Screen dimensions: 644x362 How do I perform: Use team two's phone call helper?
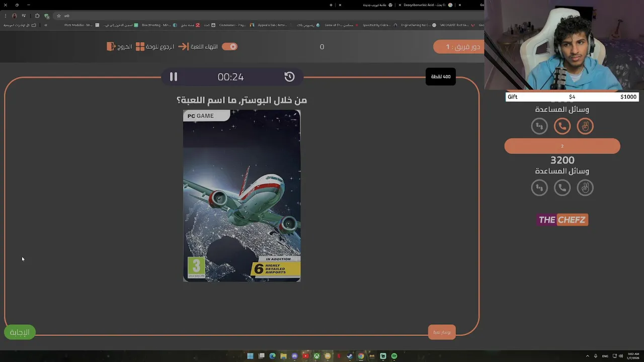562,188
